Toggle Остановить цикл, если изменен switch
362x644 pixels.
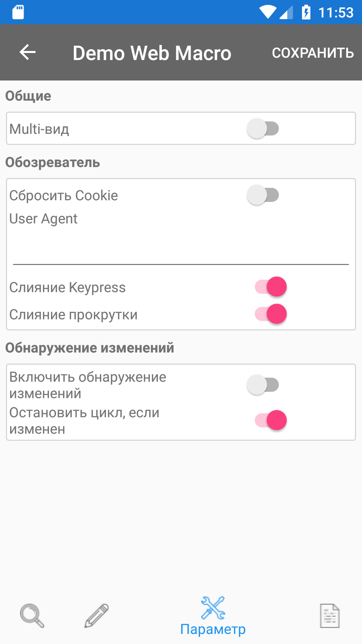271,420
